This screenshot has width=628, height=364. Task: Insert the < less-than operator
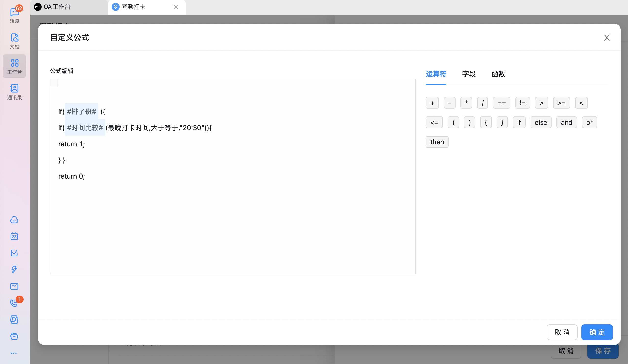(x=581, y=103)
